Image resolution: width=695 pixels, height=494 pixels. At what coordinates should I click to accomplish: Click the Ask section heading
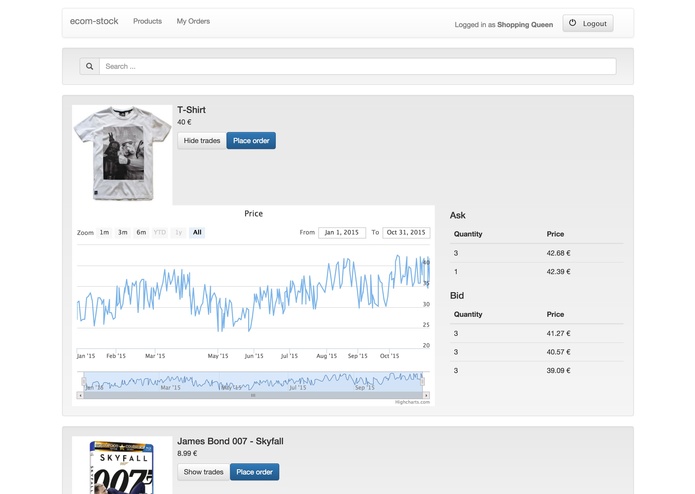click(457, 215)
